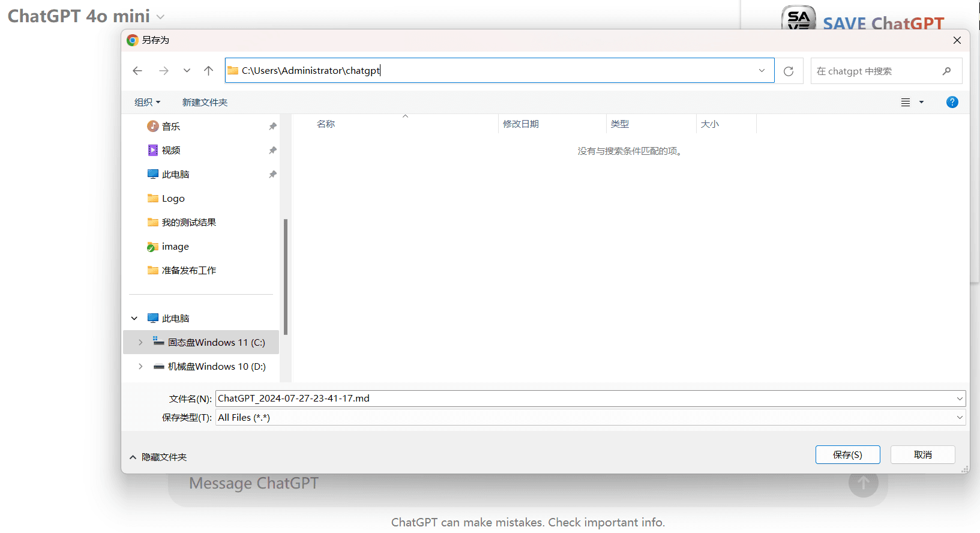Open the 保存类型 All Files dropdown

591,417
